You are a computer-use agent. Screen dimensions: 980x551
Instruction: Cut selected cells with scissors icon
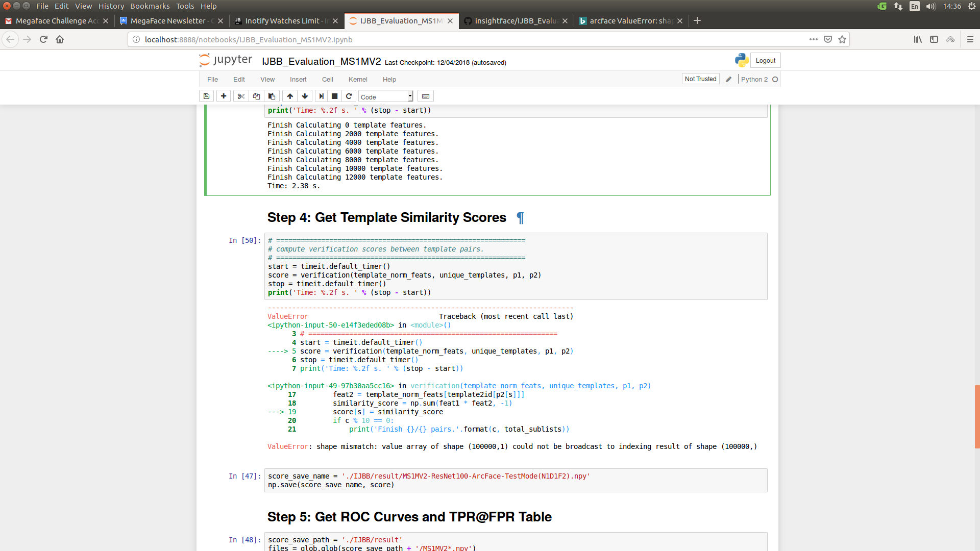pos(241,96)
